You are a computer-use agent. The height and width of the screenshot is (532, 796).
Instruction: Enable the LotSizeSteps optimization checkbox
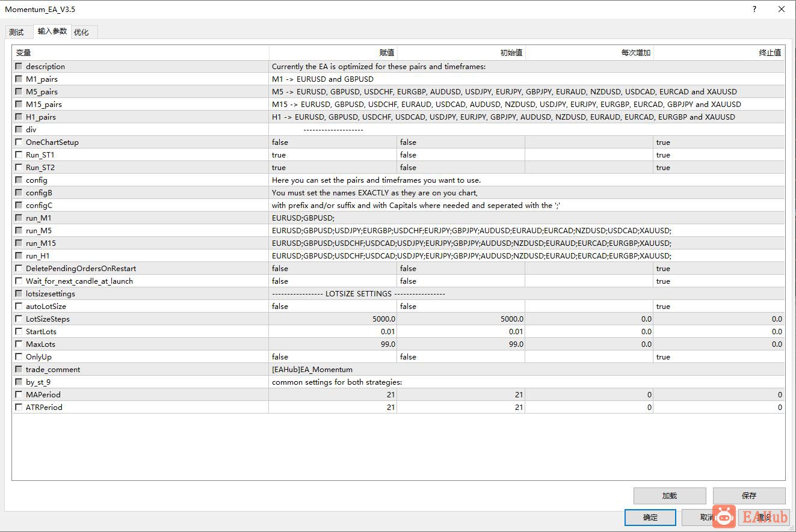pyautogui.click(x=19, y=319)
